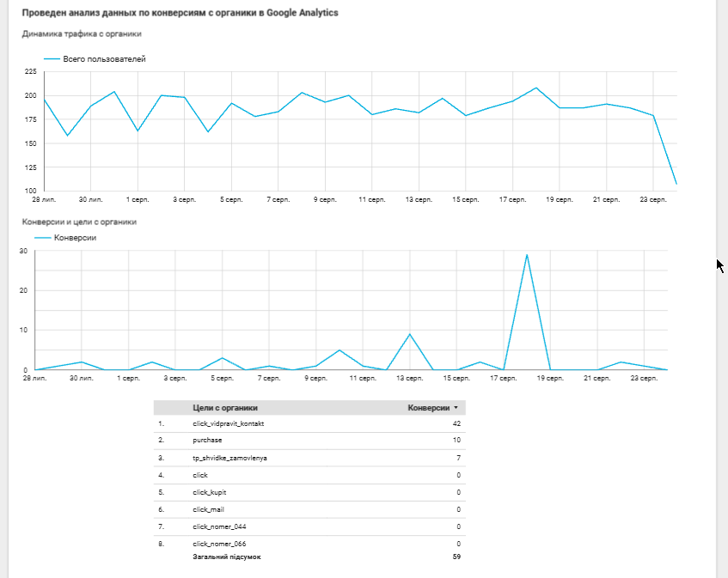Image resolution: width=728 pixels, height=578 pixels.
Task: Click the click_kupit goal row
Action: (x=309, y=492)
